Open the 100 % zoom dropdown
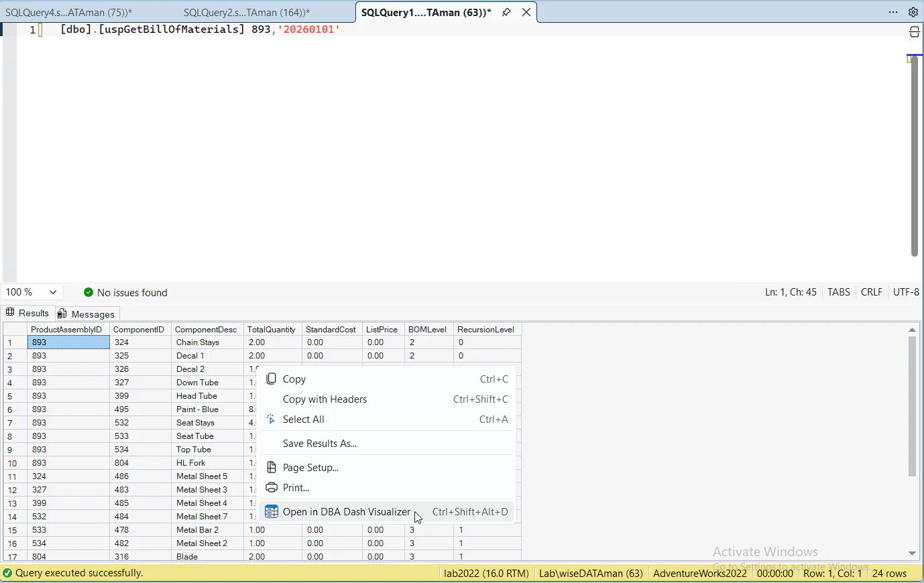 pyautogui.click(x=32, y=292)
